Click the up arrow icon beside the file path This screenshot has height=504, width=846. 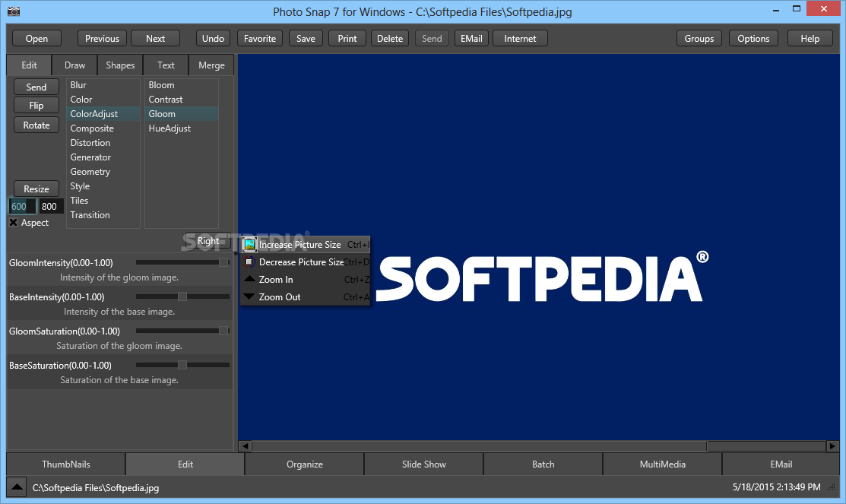tap(17, 487)
